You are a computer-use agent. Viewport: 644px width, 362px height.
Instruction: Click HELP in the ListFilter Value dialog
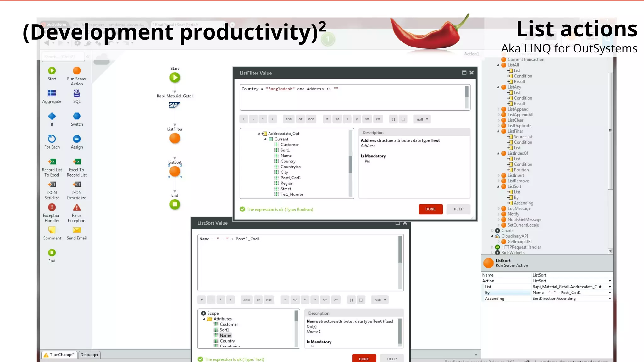[x=458, y=209]
